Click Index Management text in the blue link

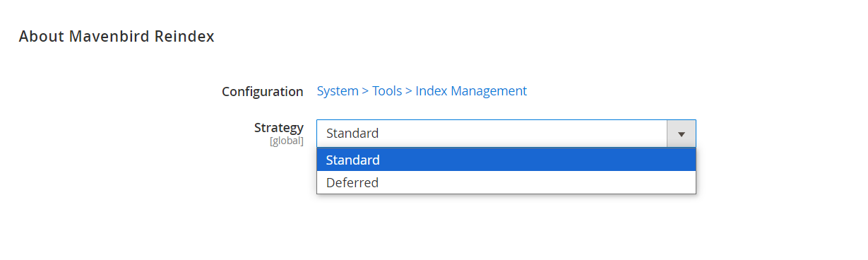click(x=471, y=91)
